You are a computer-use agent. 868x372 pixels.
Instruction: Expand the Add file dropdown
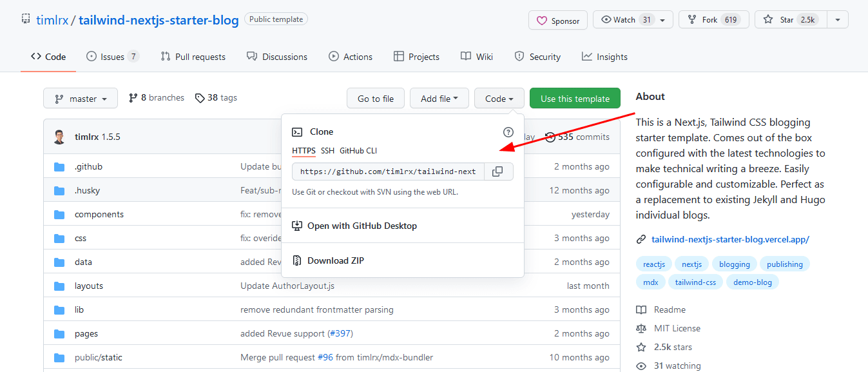(x=439, y=99)
